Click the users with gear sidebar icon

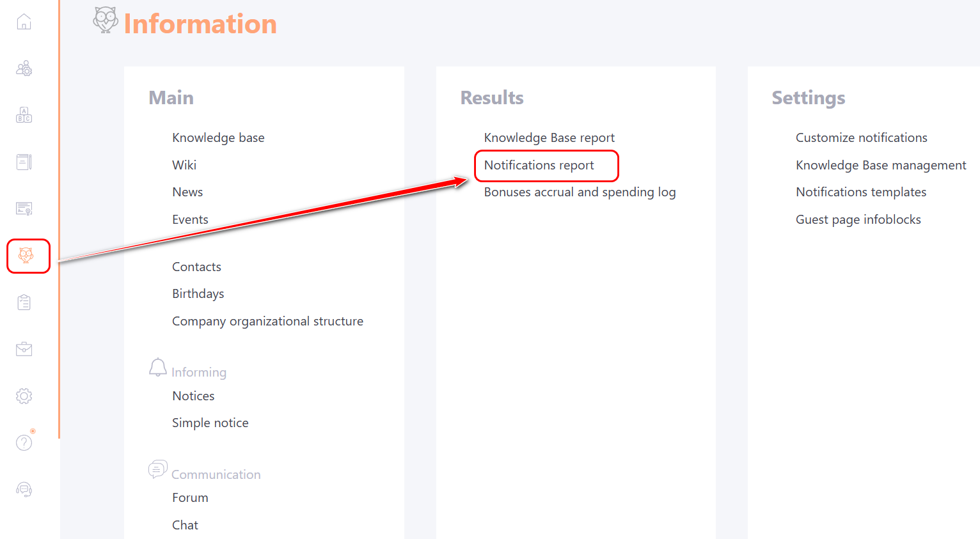pos(24,69)
